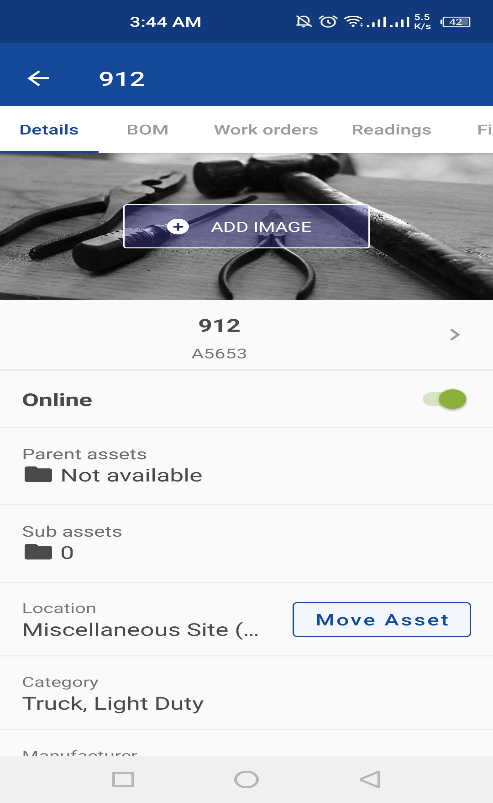Click the Move Asset button
This screenshot has width=493, height=803.
[x=382, y=620]
